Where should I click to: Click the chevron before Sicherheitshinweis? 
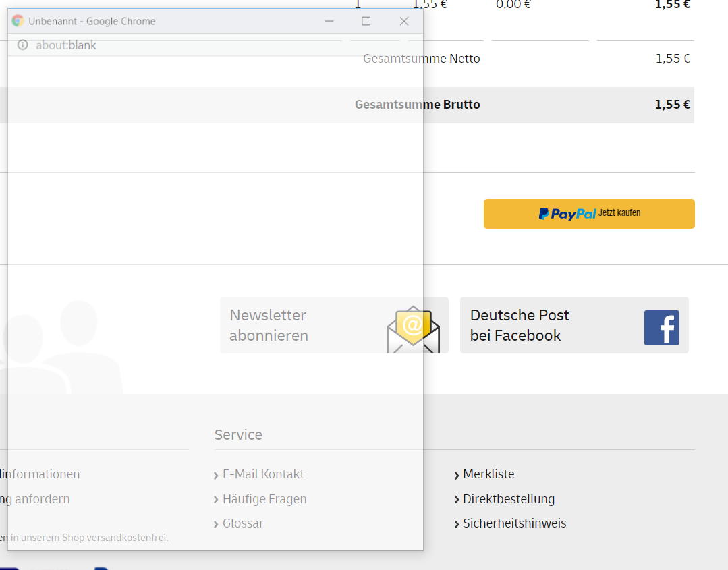coord(456,525)
